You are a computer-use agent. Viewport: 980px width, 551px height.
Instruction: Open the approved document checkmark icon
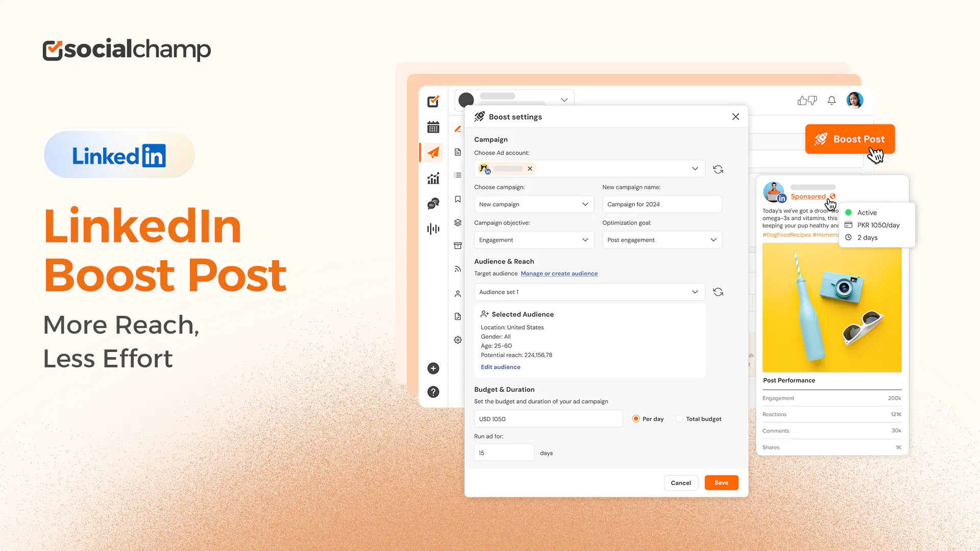(458, 316)
